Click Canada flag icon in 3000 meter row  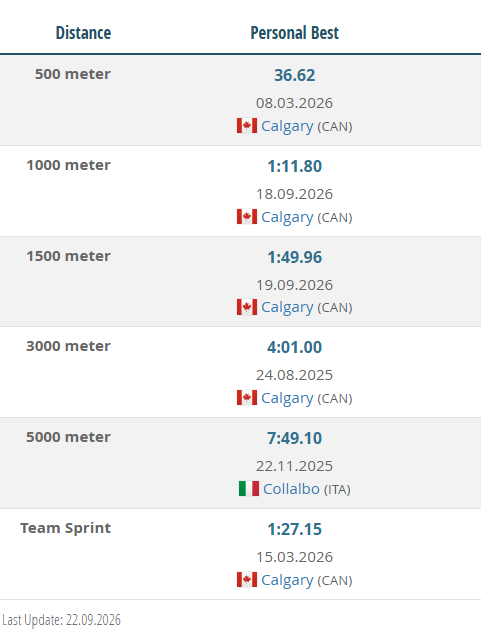247,398
